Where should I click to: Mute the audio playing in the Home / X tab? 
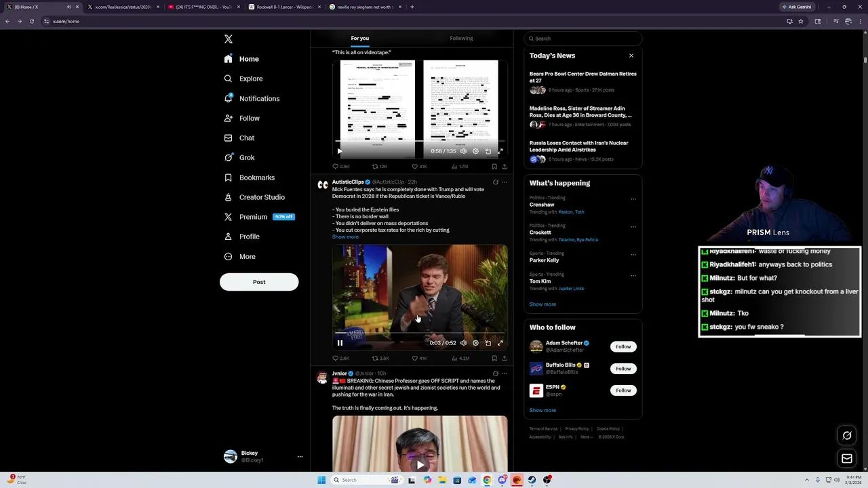pyautogui.click(x=68, y=7)
